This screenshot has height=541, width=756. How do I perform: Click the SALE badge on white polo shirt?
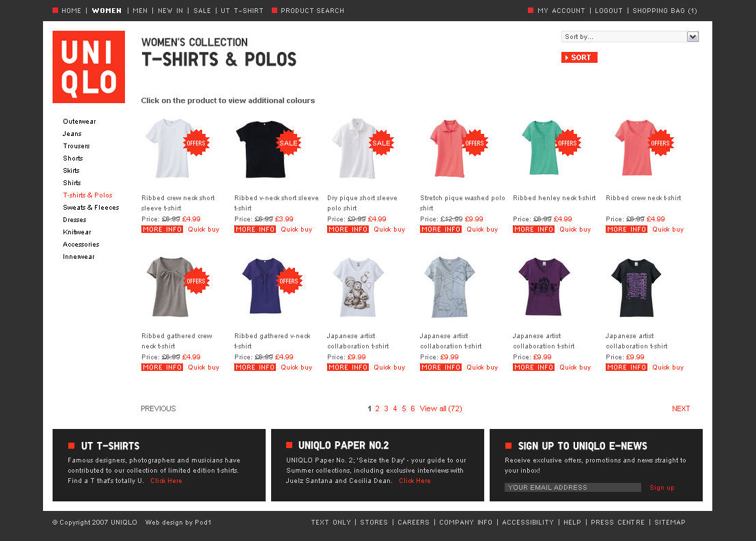click(381, 143)
